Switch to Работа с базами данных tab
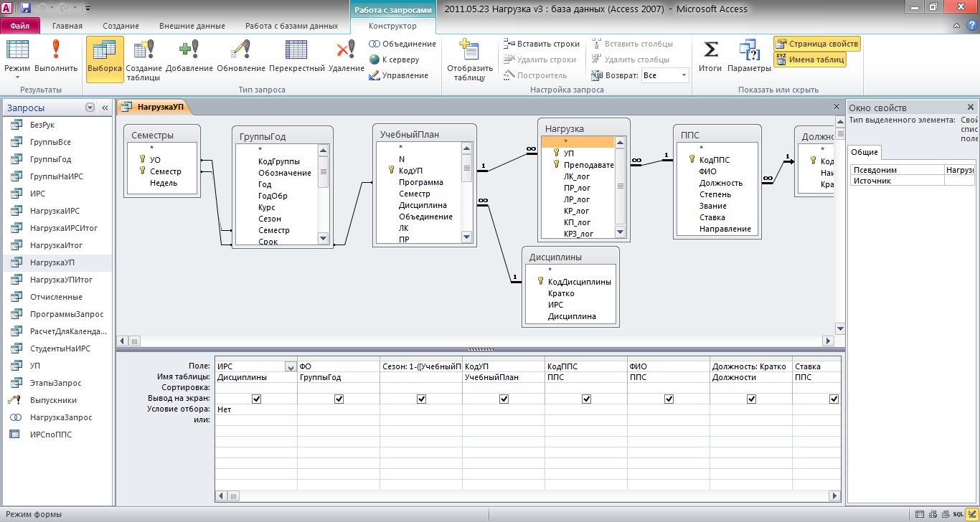The height and width of the screenshot is (522, 980). 291,26
